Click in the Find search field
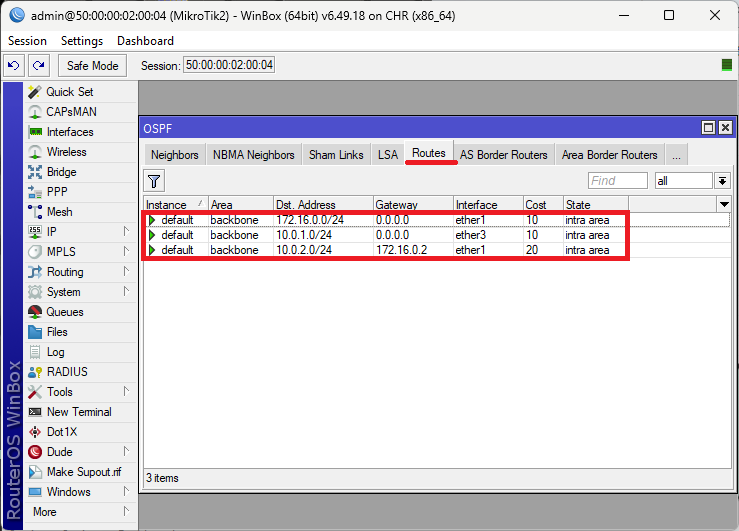739x531 pixels. point(617,181)
